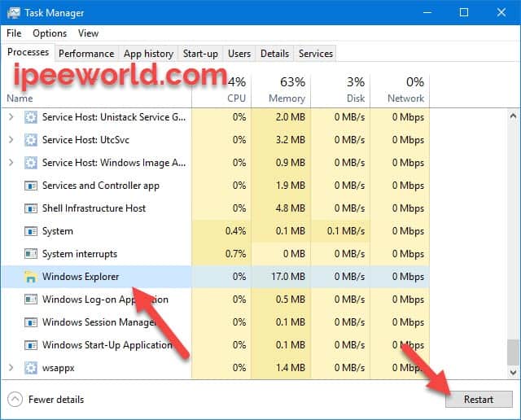Click the System process icon
521x420 pixels.
click(x=31, y=231)
